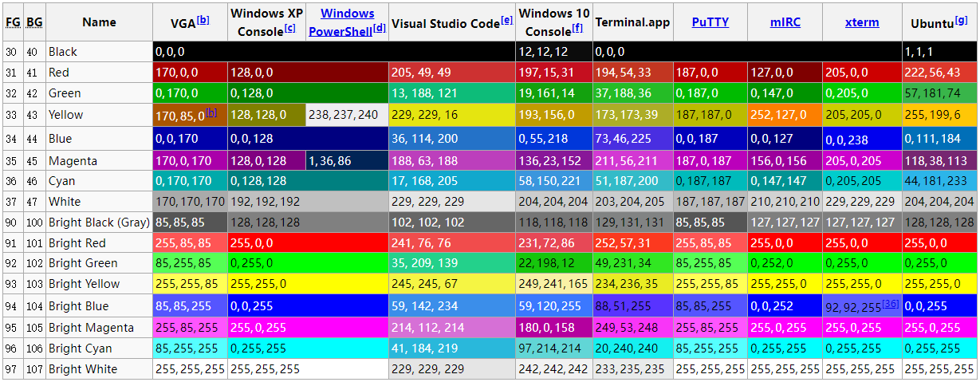Click the Terminal.app column header
The image size is (980, 382).
(632, 22)
